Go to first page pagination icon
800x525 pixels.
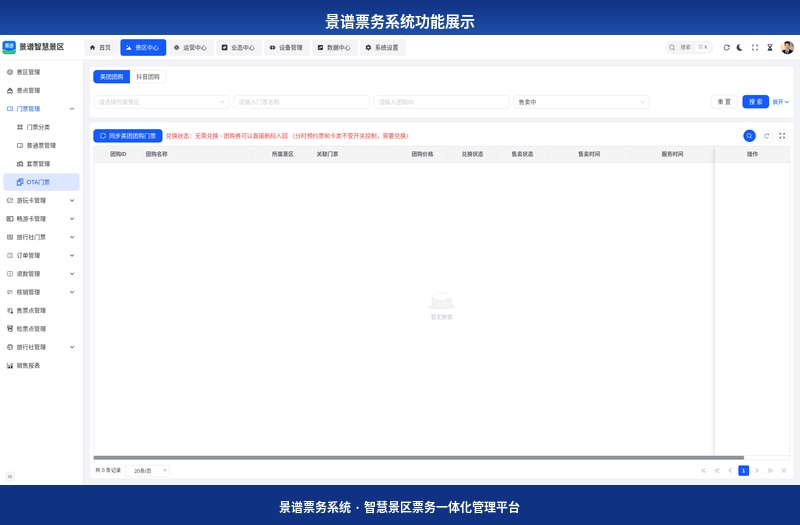point(704,470)
